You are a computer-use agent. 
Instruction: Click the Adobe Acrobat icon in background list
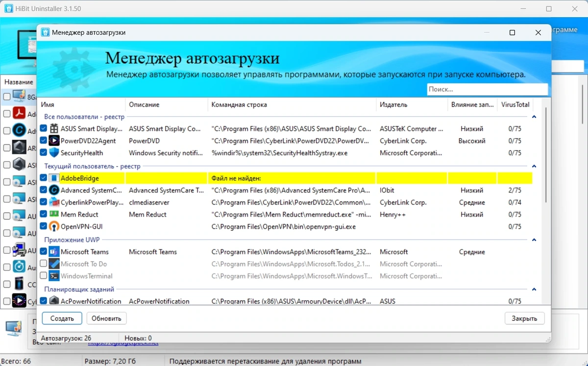[x=19, y=113]
